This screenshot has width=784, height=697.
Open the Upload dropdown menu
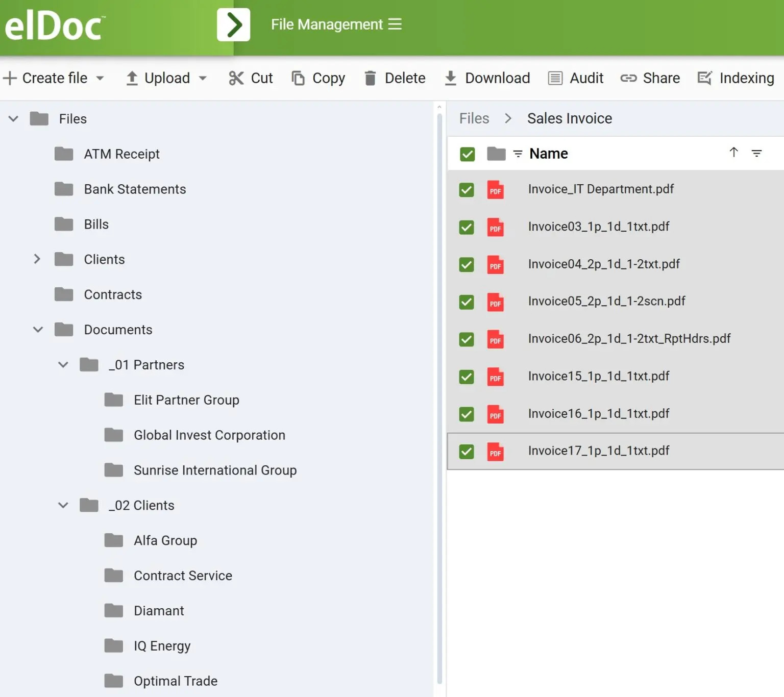click(203, 79)
